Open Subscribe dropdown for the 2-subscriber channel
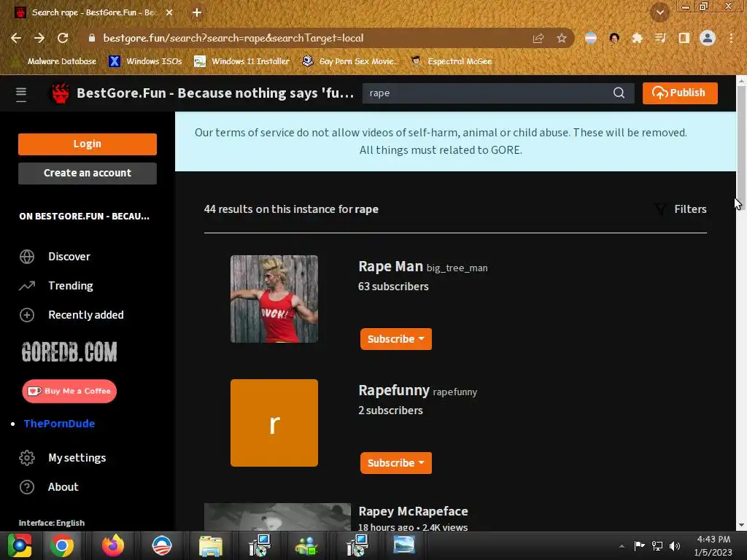 (395, 463)
